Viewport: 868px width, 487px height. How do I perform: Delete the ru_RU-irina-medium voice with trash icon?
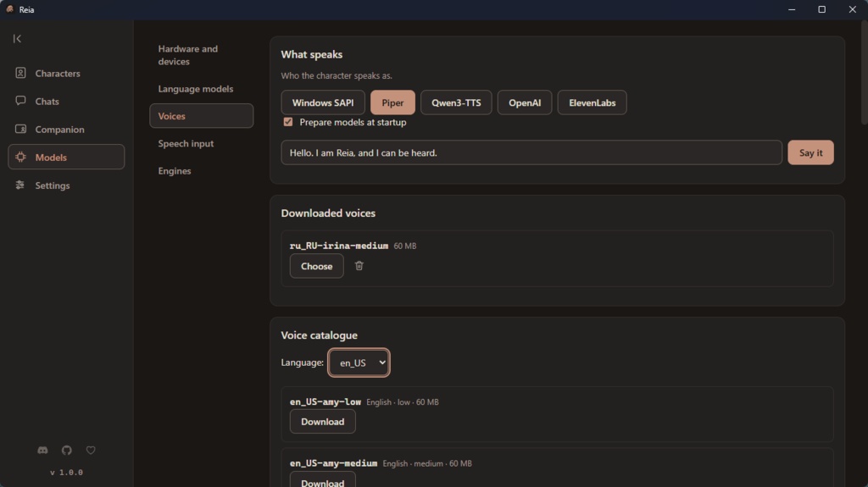[359, 266]
